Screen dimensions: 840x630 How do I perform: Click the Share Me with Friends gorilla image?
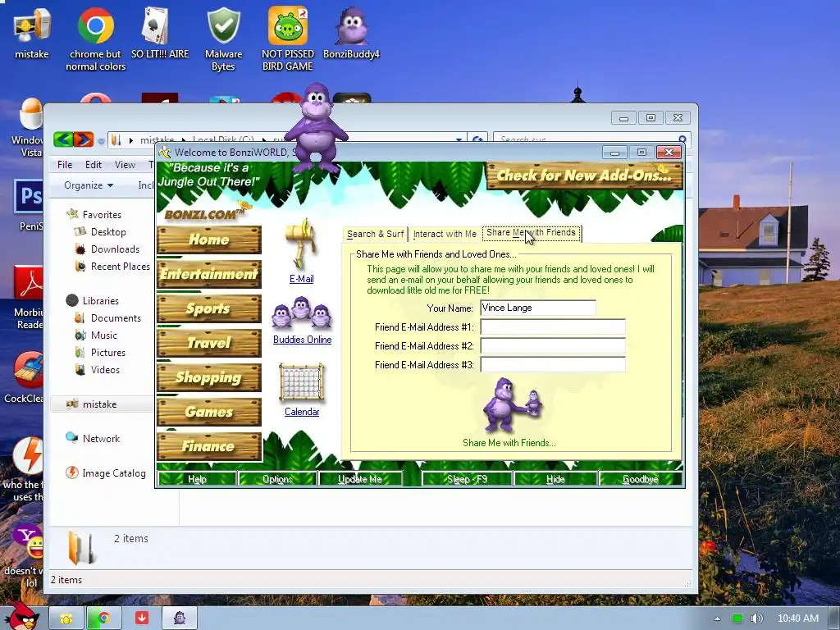[512, 405]
